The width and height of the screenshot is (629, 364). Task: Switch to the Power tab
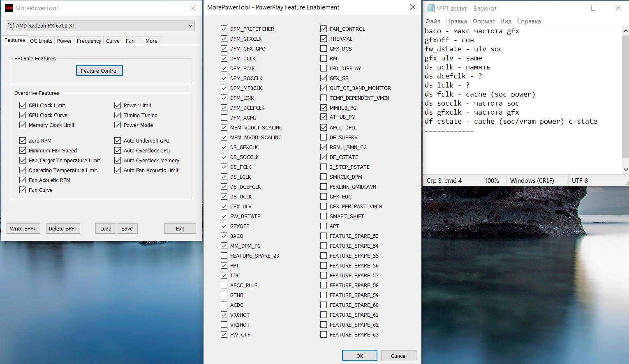(65, 41)
